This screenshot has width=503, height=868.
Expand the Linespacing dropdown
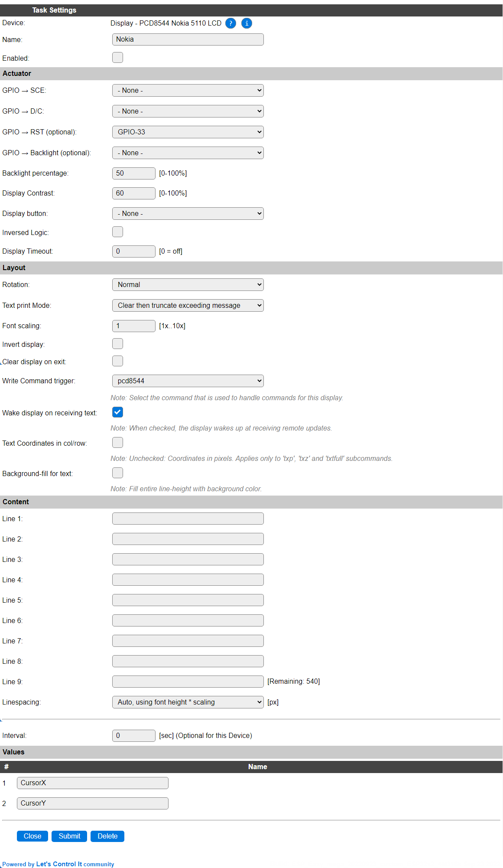pos(188,702)
